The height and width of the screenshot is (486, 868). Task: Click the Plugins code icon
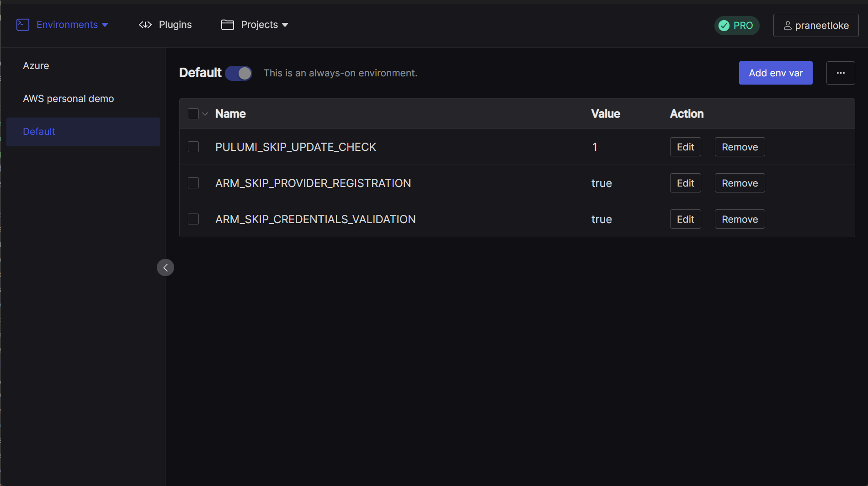145,25
